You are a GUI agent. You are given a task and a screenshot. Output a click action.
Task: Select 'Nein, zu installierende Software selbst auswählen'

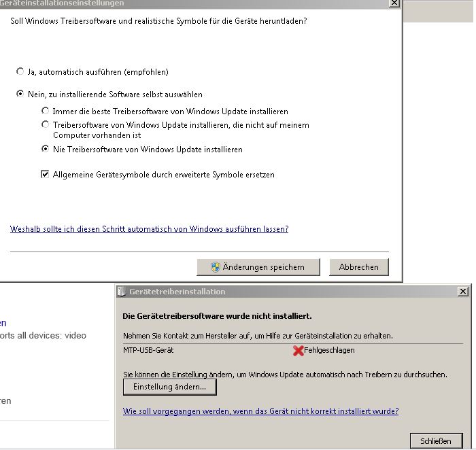pyautogui.click(x=20, y=94)
